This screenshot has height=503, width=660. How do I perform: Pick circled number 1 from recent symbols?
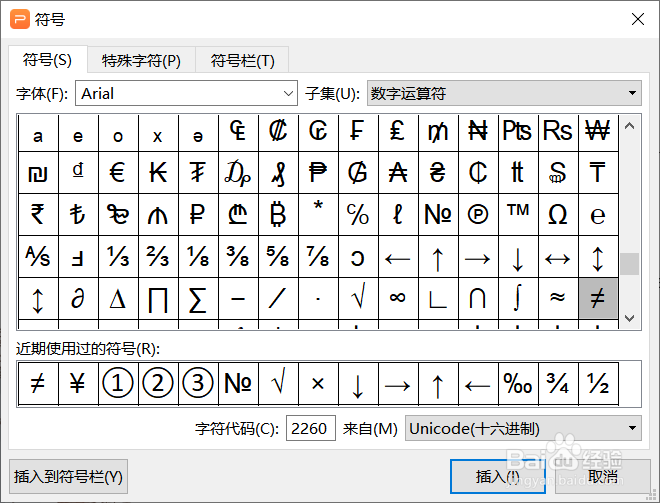(118, 384)
